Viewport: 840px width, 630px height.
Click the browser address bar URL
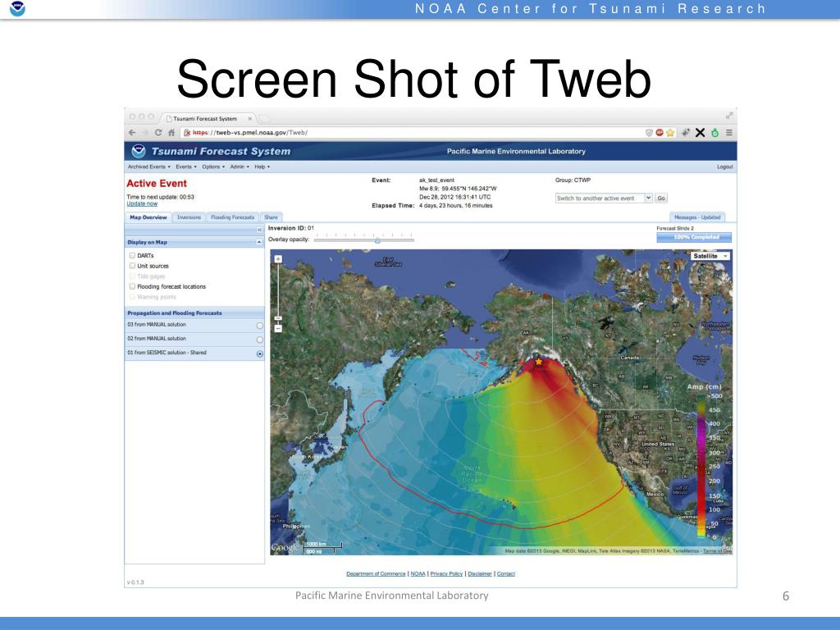pyautogui.click(x=250, y=132)
